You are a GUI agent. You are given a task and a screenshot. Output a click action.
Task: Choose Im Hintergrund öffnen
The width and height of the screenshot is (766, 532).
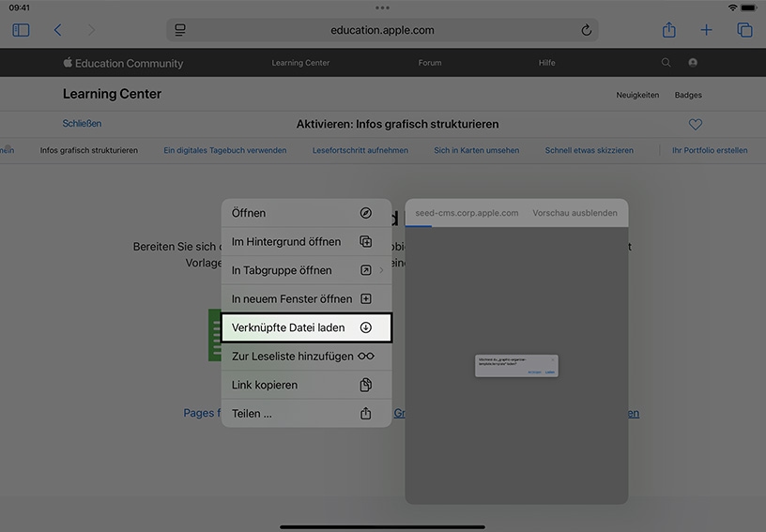click(x=306, y=241)
